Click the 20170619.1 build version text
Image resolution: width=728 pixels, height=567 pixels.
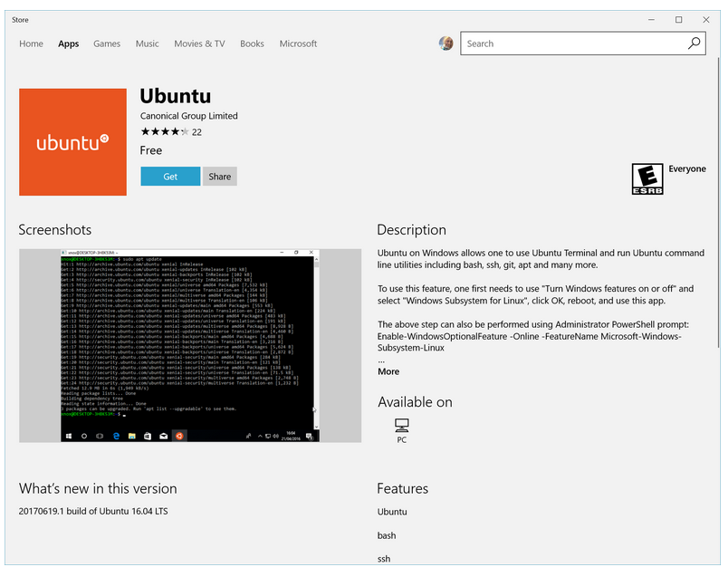click(x=93, y=511)
